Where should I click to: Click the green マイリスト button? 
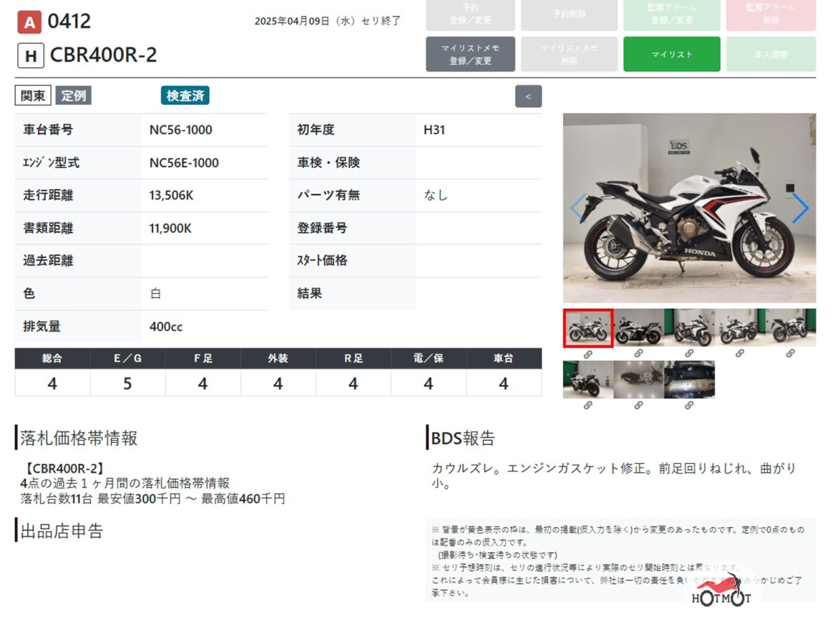pyautogui.click(x=672, y=55)
